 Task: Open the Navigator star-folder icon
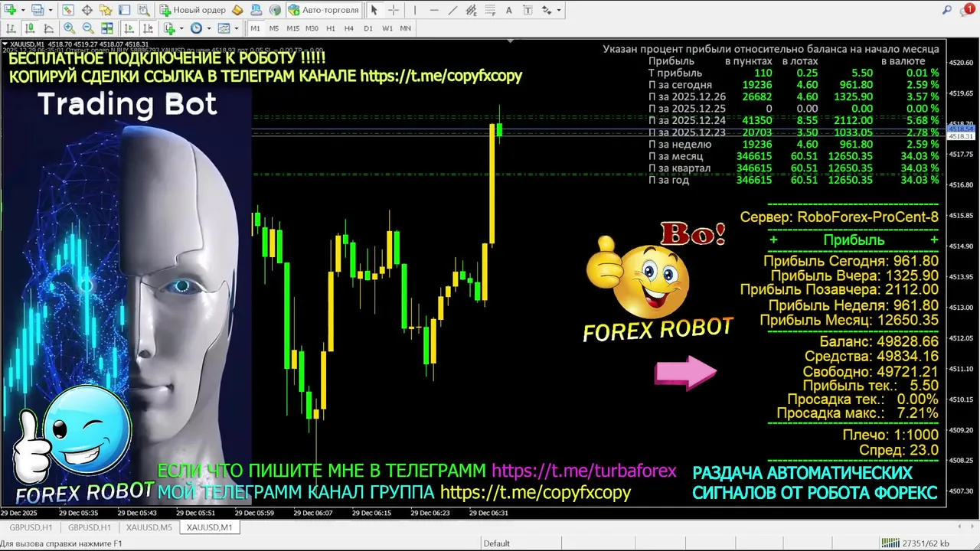pos(106,10)
